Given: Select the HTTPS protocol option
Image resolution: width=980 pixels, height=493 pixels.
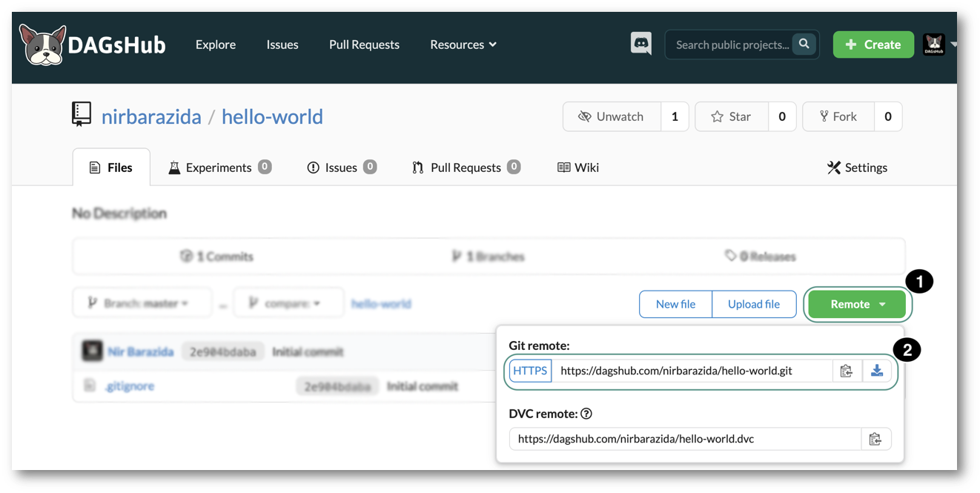Looking at the screenshot, I should tap(530, 370).
